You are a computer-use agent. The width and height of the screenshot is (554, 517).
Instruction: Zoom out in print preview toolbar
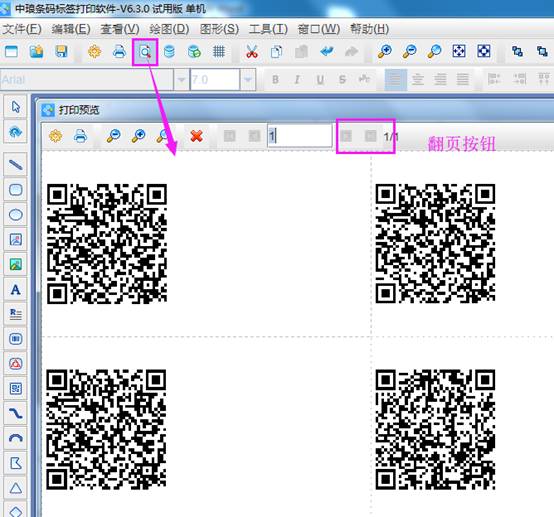coord(113,136)
